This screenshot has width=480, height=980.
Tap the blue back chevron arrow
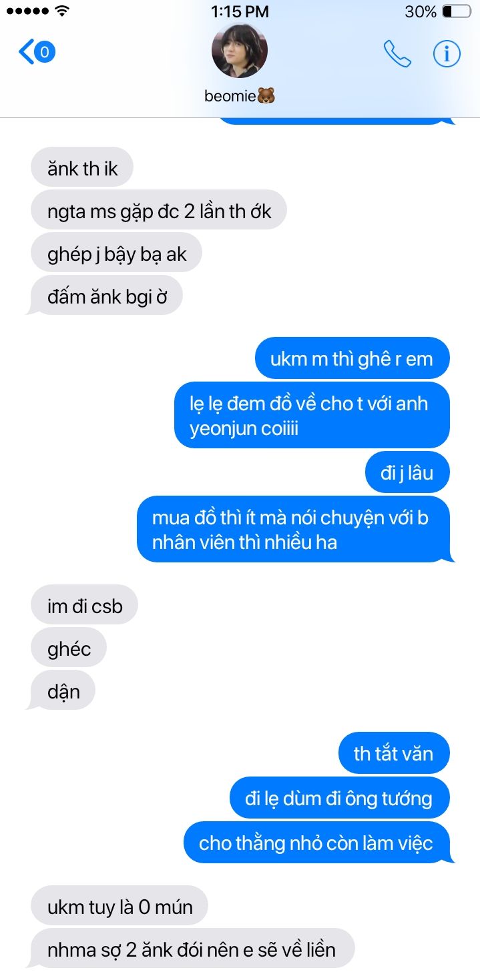click(x=25, y=52)
